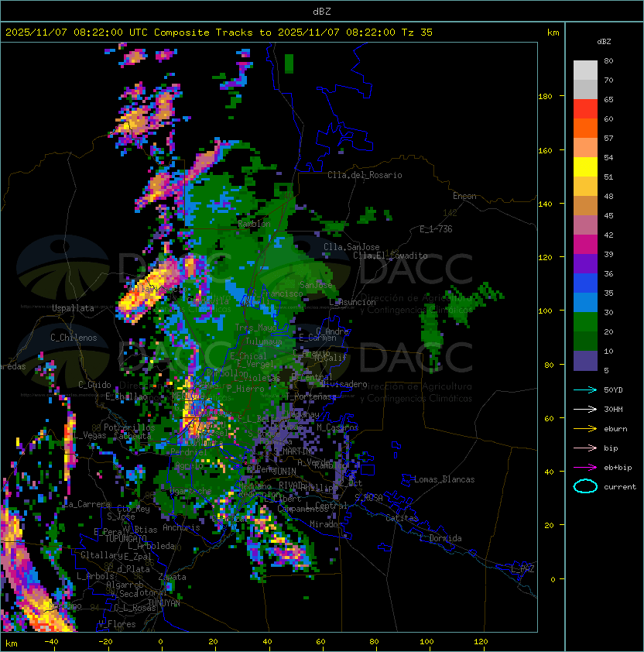This screenshot has width=644, height=652.
Task: Click the 30HM legend label
Action: click(613, 409)
